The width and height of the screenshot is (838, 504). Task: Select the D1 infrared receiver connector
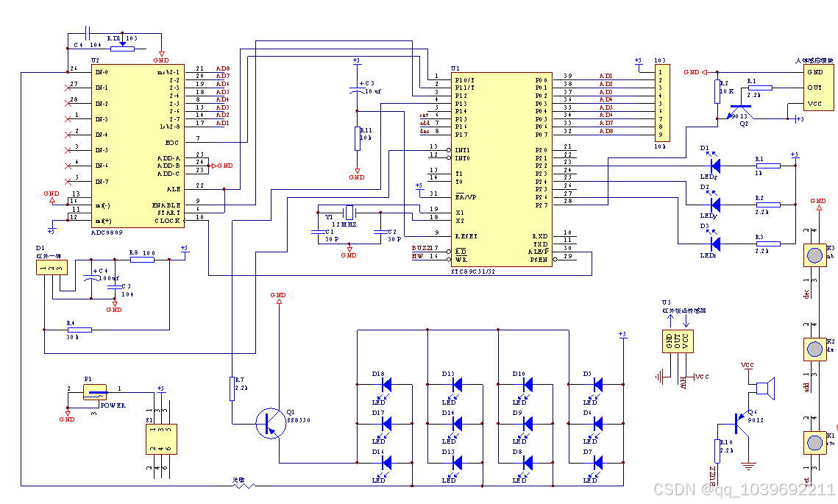pos(52,267)
